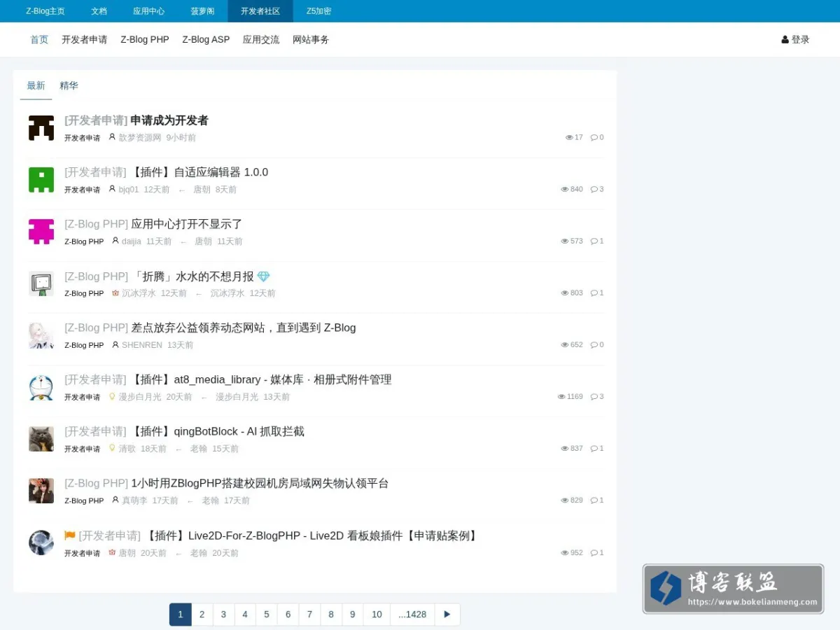Viewport: 840px width, 630px height.
Task: Open the 开发者申请 navigation section
Action: click(84, 40)
